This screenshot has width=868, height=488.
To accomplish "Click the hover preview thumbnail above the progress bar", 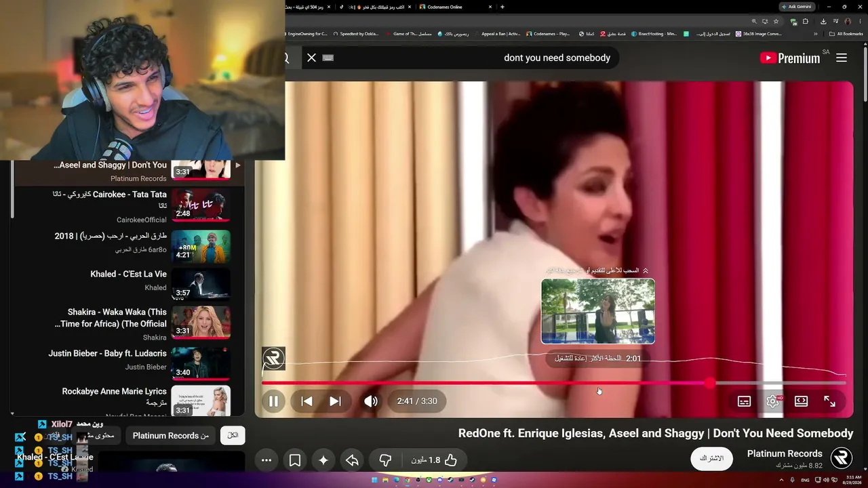I will point(598,311).
